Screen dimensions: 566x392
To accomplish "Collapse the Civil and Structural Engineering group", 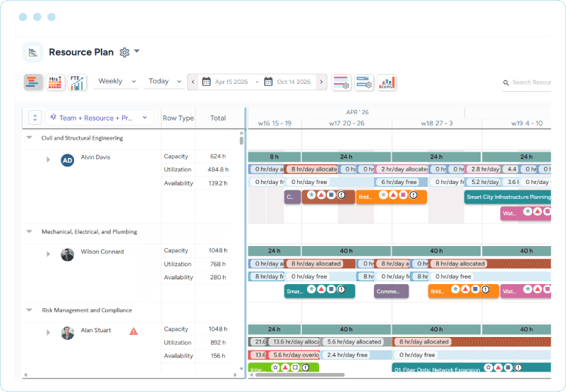I will pos(30,137).
